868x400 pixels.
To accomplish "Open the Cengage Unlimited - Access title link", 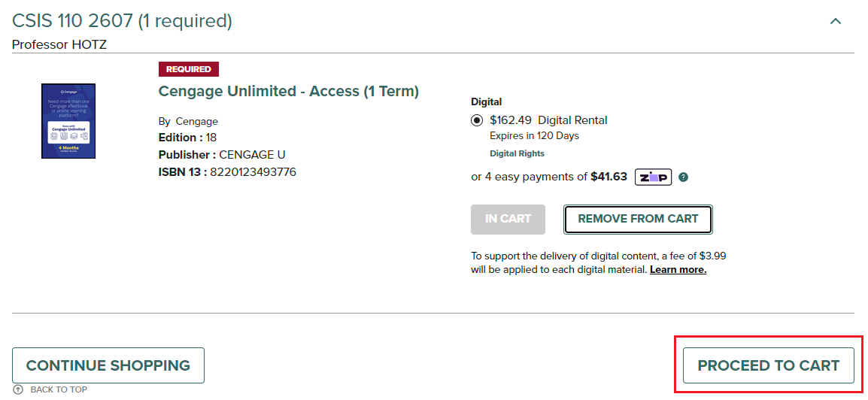I will click(288, 92).
